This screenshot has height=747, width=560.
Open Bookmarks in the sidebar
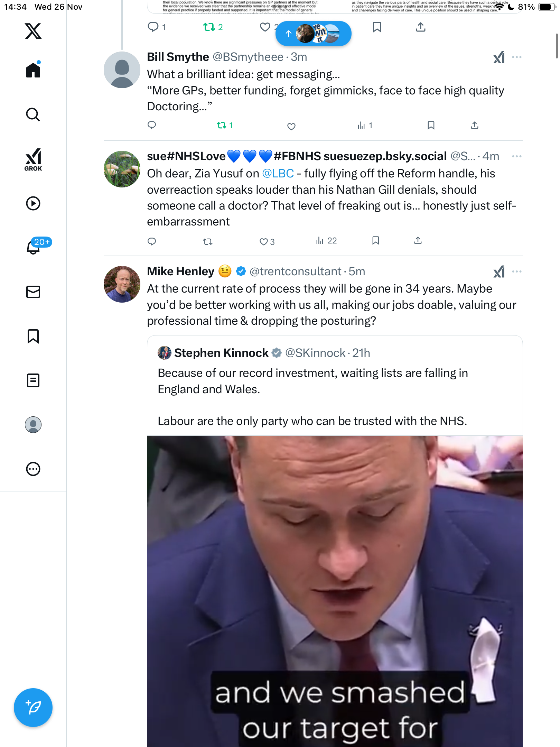[x=33, y=336]
